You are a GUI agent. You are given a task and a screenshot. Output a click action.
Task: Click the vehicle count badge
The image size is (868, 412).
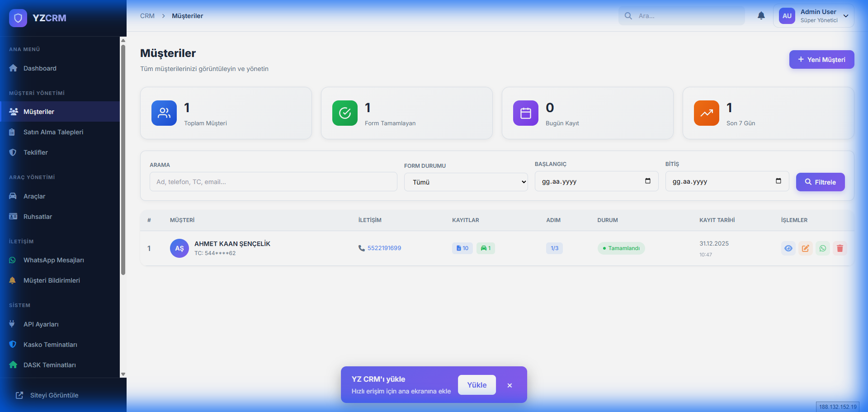(x=486, y=248)
